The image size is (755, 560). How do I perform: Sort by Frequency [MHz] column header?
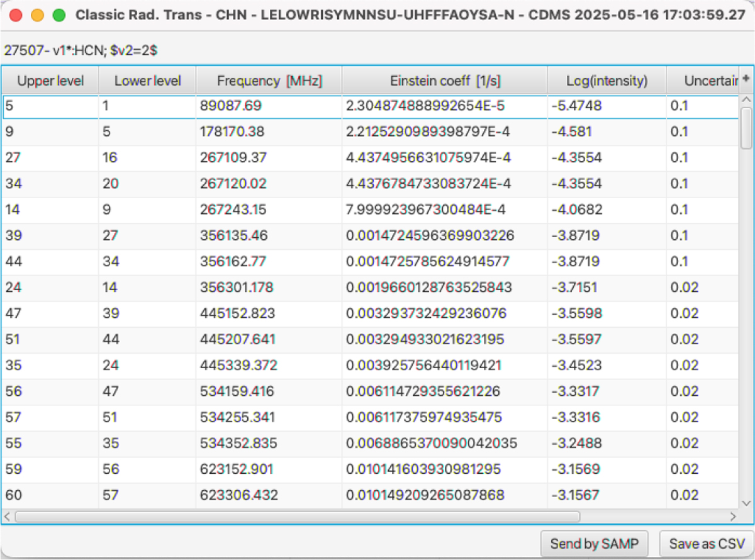click(x=269, y=81)
